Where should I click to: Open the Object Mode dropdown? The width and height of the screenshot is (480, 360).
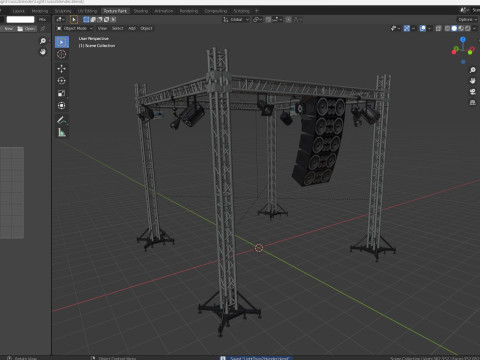[x=75, y=28]
